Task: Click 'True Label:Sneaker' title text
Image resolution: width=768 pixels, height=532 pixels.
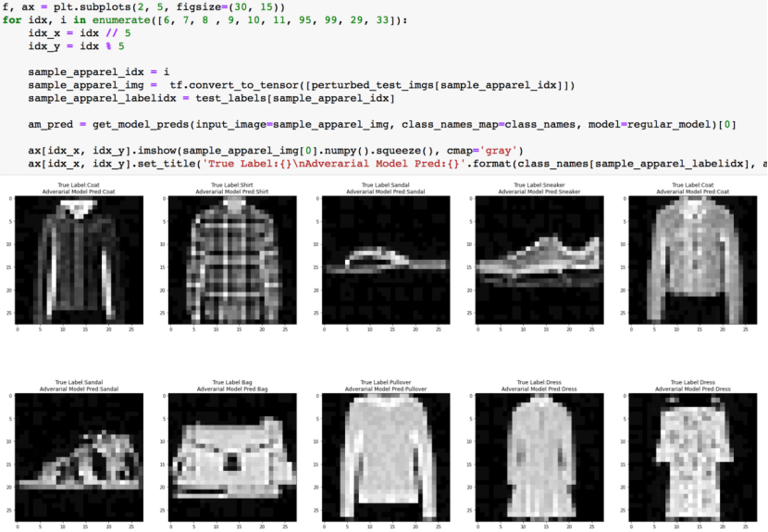Action: 539,185
